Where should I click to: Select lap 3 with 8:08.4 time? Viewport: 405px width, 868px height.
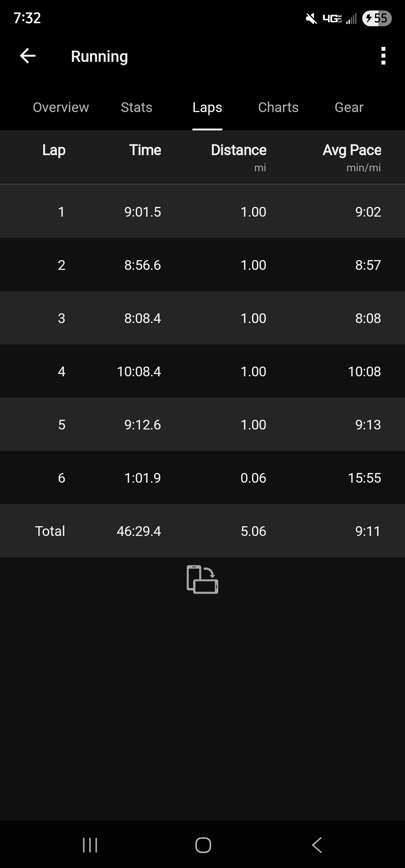coord(202,318)
